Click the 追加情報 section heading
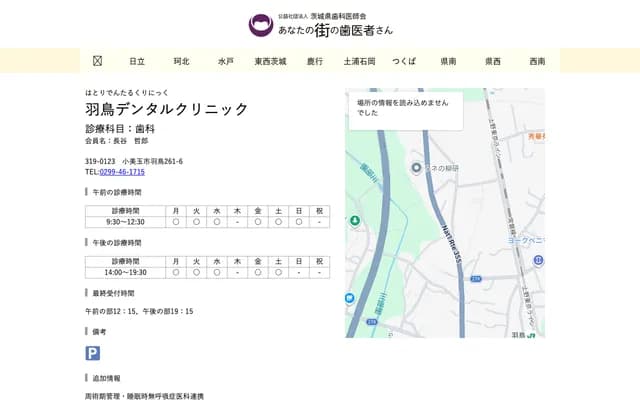The height and width of the screenshot is (400, 640). pos(106,378)
